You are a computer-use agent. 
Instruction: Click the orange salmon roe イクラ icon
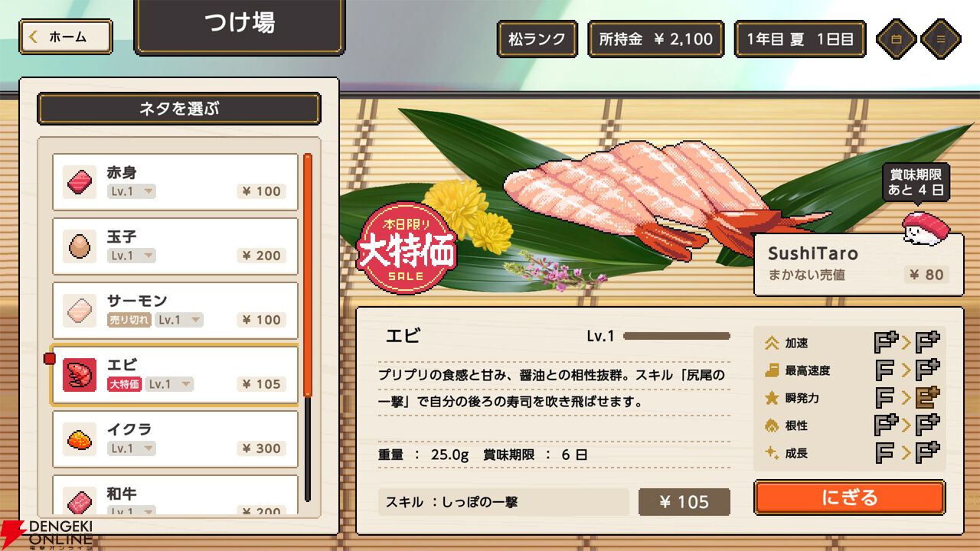pos(79,439)
